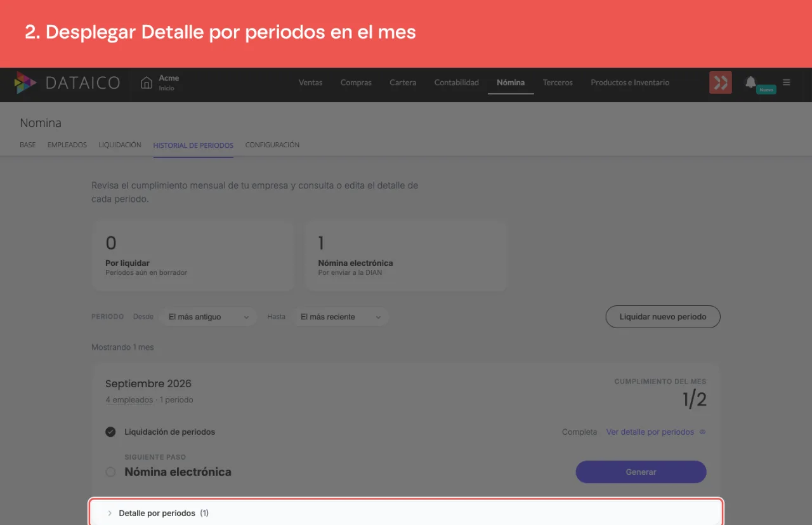The image size is (812, 525).
Task: Click the Por liquidar summary card
Action: coord(193,256)
